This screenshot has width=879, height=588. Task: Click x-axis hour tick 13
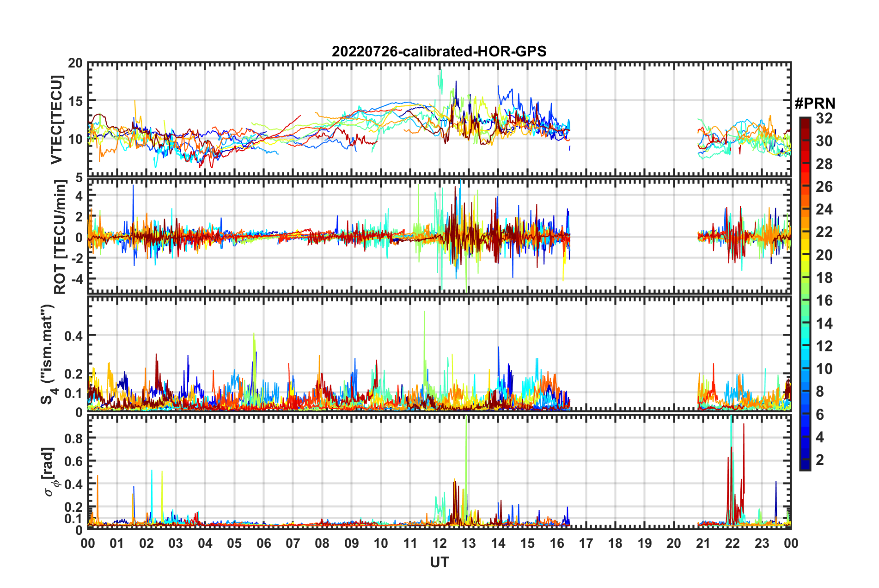pyautogui.click(x=469, y=543)
